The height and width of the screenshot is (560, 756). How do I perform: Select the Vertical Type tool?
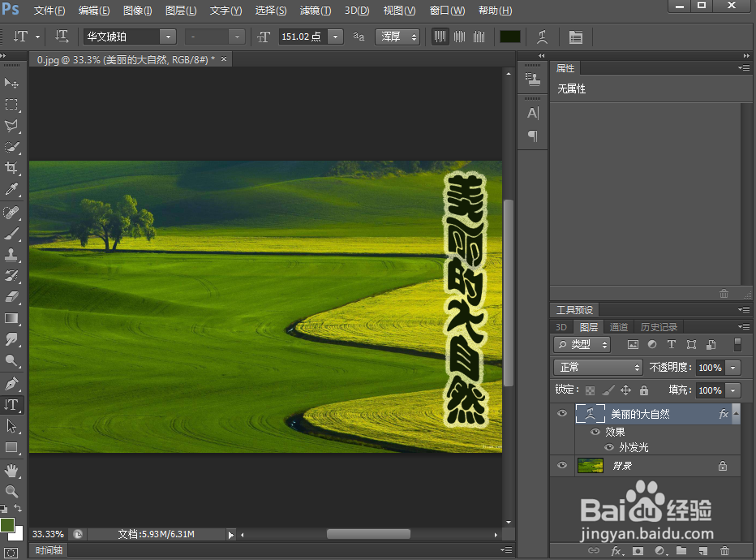point(11,405)
